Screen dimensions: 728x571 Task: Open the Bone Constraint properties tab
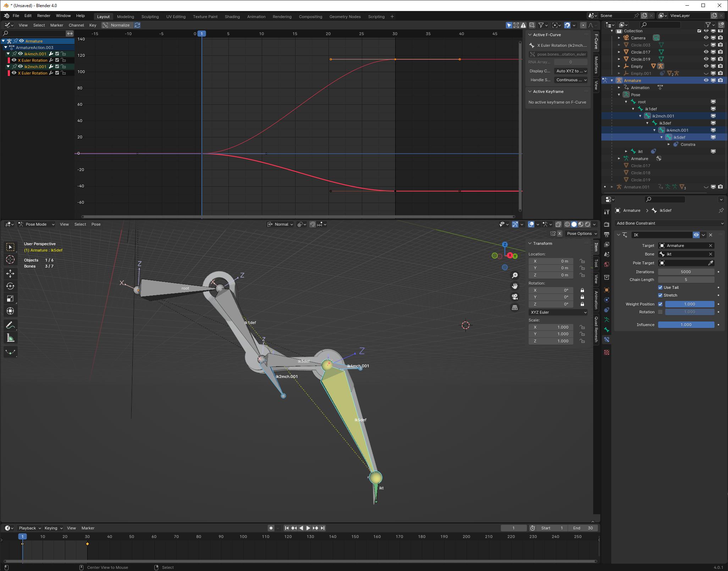[x=607, y=340]
